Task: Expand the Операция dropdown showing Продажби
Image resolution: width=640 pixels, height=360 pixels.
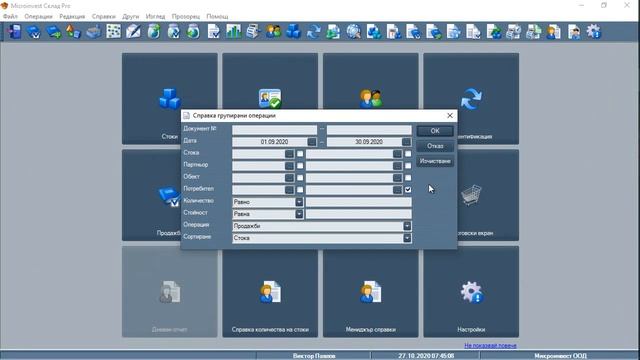Action: pos(407,226)
